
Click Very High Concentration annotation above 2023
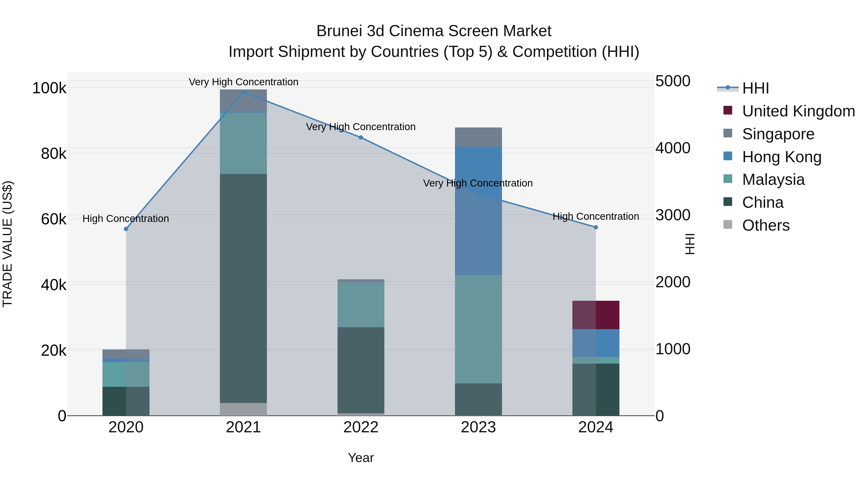click(478, 183)
